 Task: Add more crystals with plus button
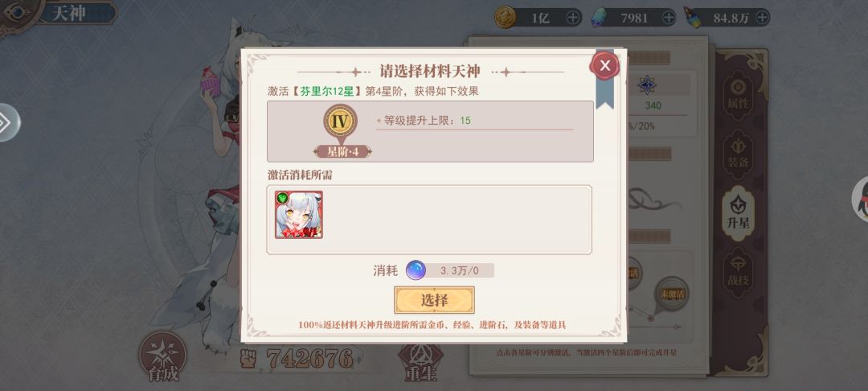tap(669, 18)
